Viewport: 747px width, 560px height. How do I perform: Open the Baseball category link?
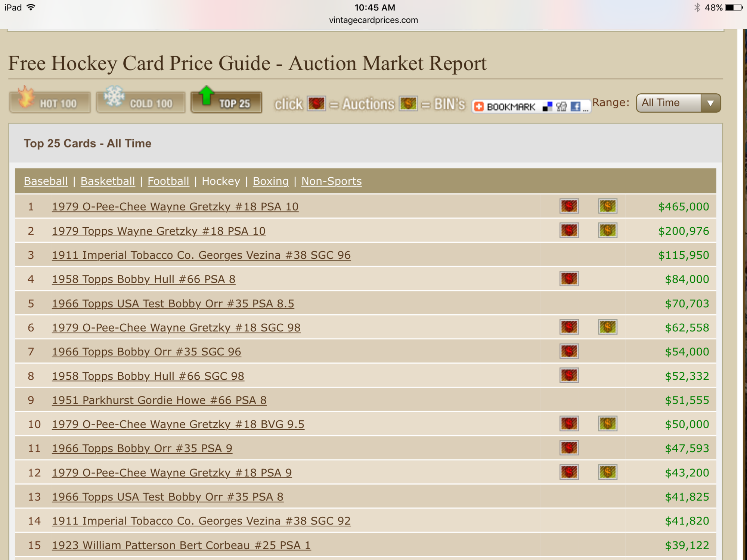[46, 181]
